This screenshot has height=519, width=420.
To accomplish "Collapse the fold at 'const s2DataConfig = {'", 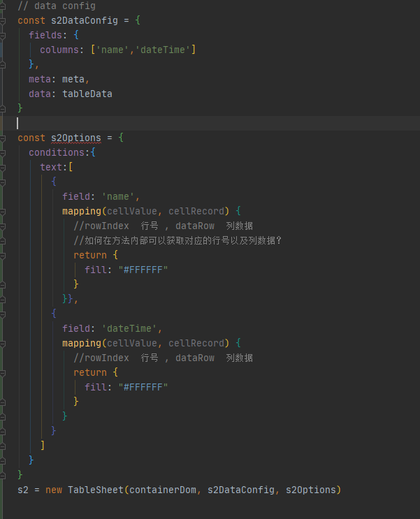I will click(3, 20).
